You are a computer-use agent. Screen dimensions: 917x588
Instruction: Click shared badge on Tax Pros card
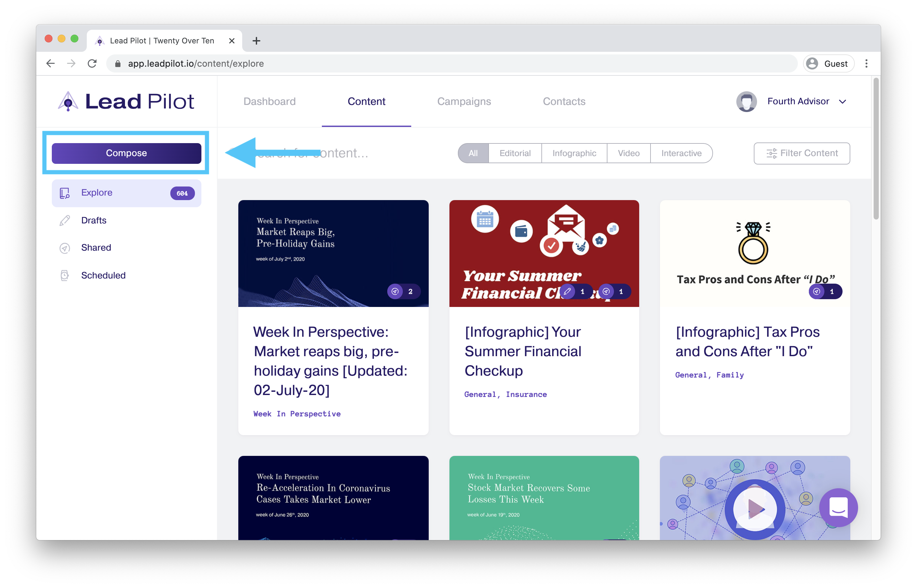click(x=825, y=291)
